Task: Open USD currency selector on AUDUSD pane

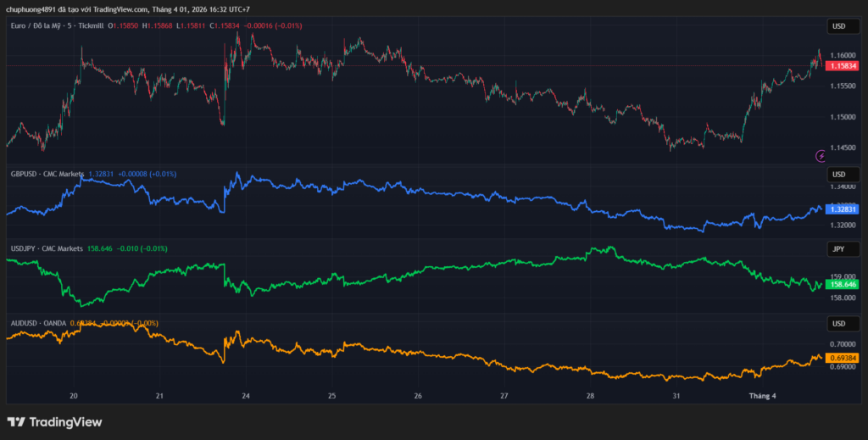Action: [x=839, y=323]
